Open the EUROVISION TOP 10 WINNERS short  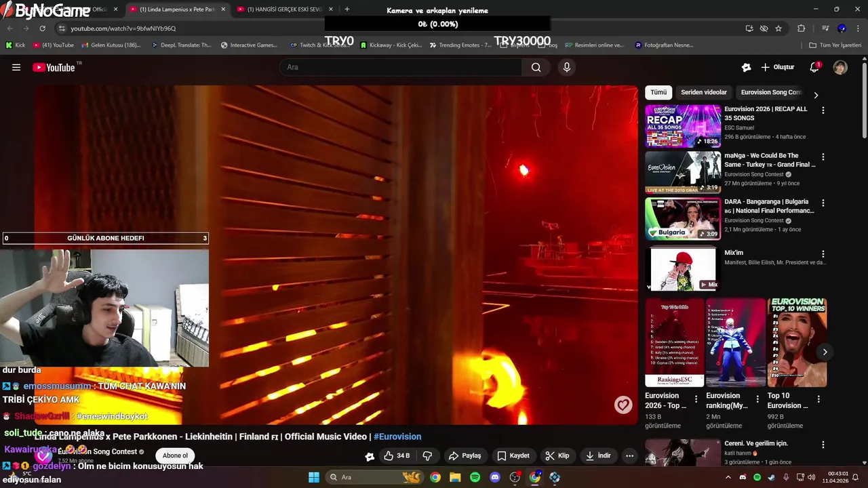click(x=797, y=342)
